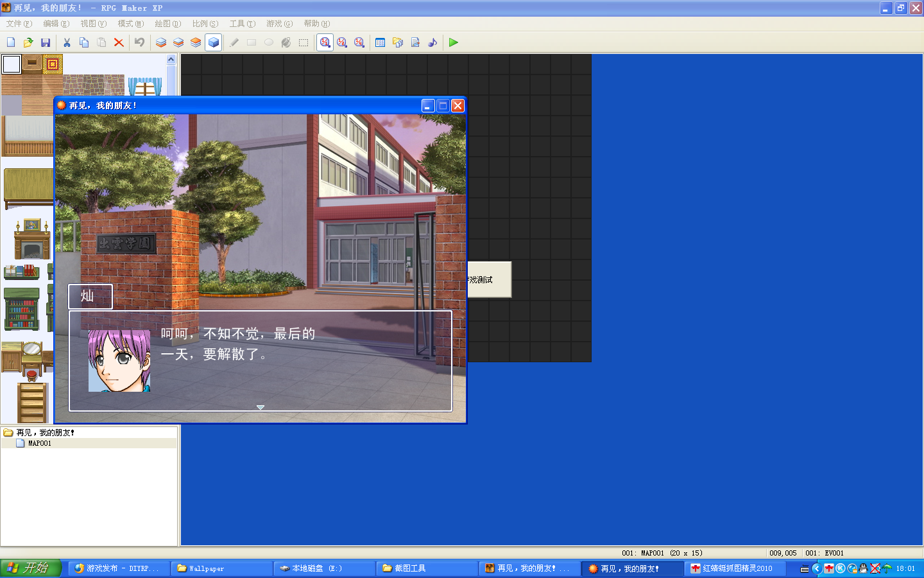This screenshot has width=924, height=578.
Task: Select the Events layer cube icon
Action: coord(214,42)
